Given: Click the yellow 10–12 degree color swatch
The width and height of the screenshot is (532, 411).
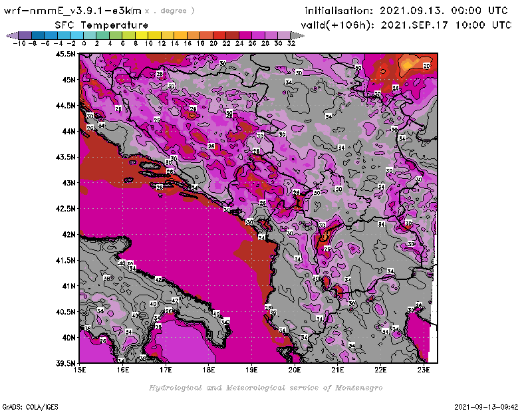Looking at the screenshot, I should point(155,35).
